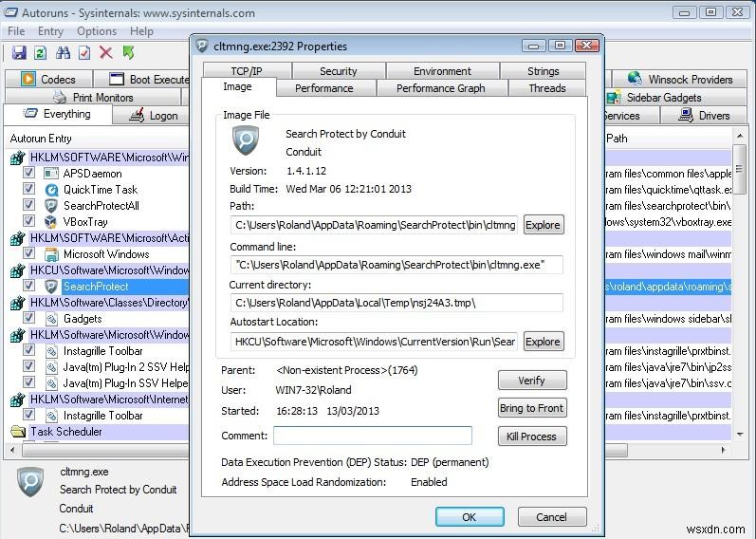Click OK in the Properties dialog
This screenshot has width=756, height=539.
pyautogui.click(x=470, y=517)
